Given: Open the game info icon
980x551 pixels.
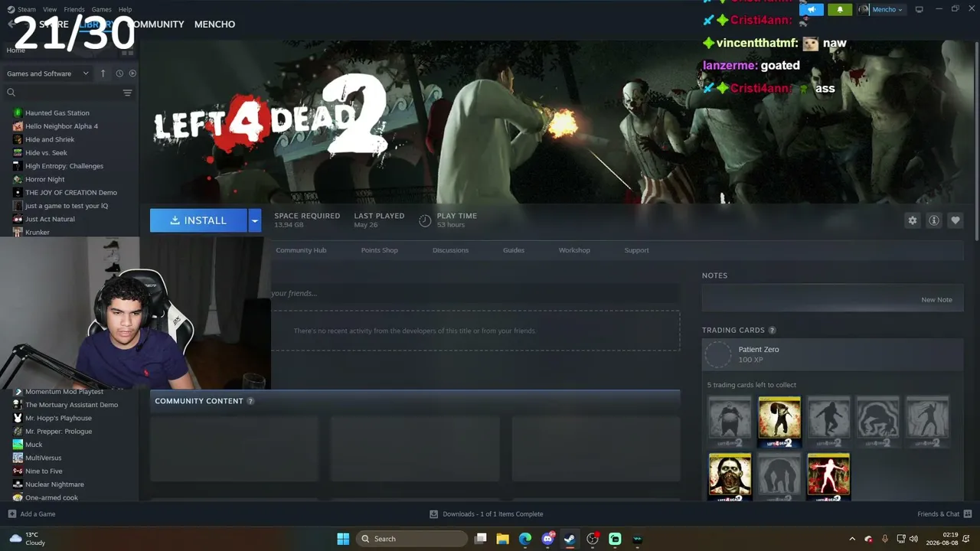Looking at the screenshot, I should (x=933, y=220).
